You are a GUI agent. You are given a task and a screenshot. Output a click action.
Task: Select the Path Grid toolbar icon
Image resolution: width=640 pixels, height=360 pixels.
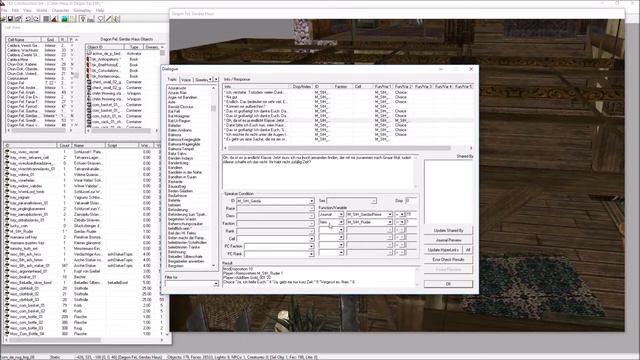[72, 19]
